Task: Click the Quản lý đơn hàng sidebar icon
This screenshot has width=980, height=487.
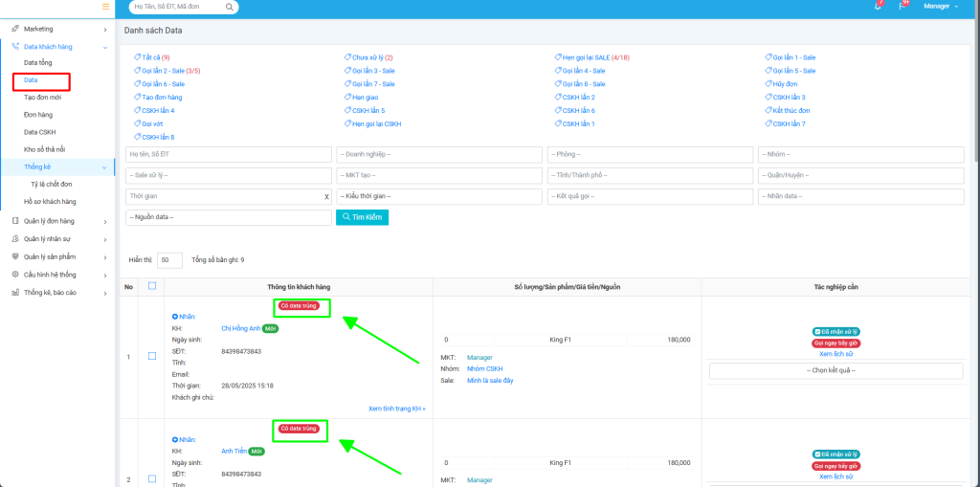Action: (x=15, y=221)
